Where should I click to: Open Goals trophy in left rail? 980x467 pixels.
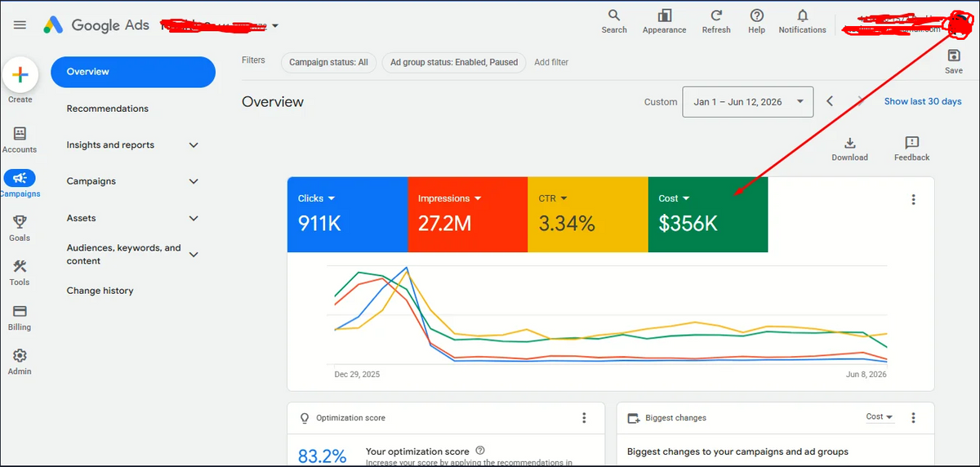(x=20, y=222)
